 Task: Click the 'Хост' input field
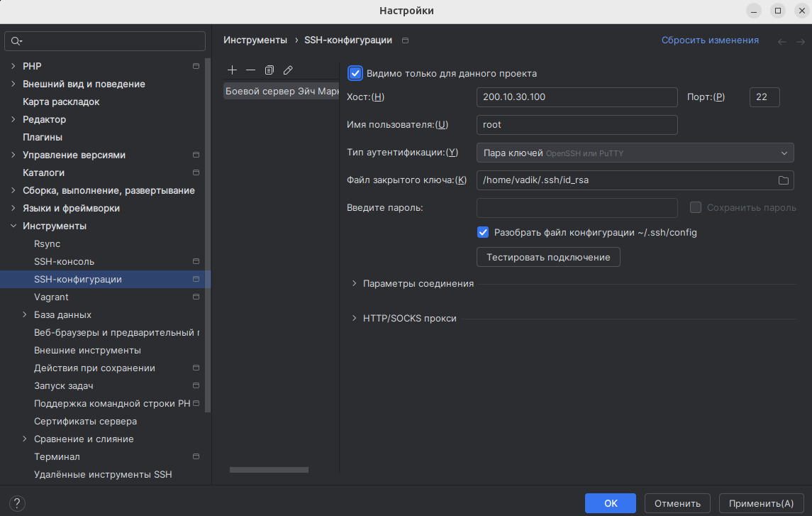tap(577, 97)
